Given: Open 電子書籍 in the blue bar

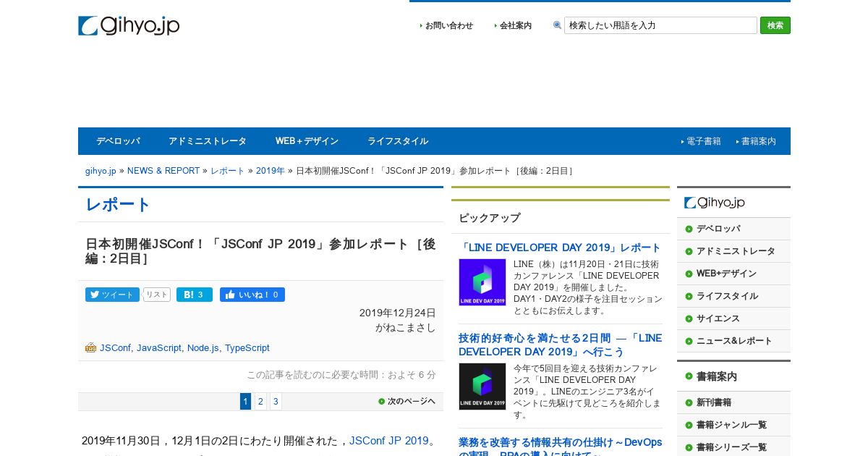Looking at the screenshot, I should pos(703,141).
